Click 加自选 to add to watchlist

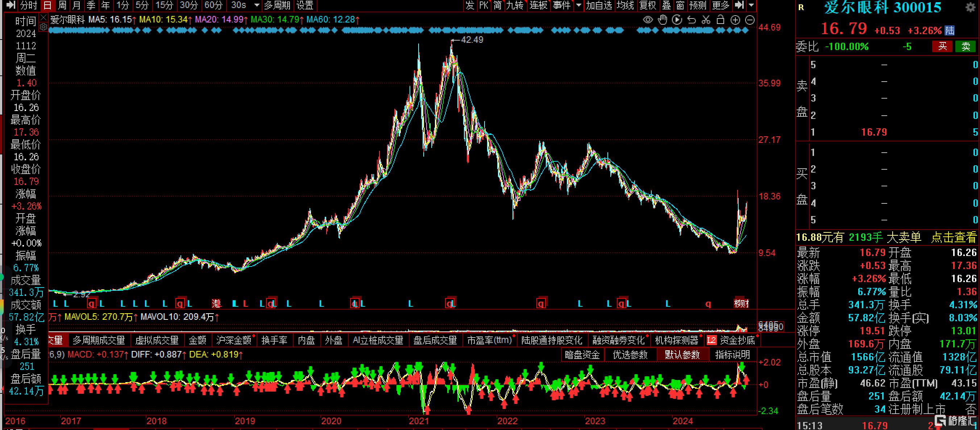coord(599,5)
